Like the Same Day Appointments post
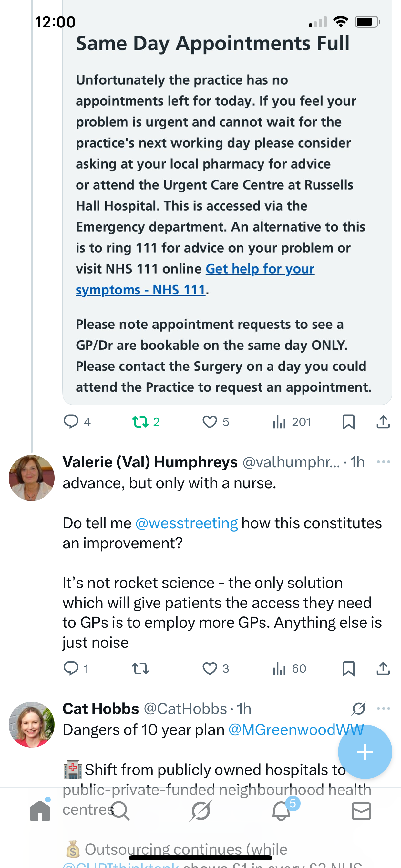Image resolution: width=401 pixels, height=868 pixels. 210,421
